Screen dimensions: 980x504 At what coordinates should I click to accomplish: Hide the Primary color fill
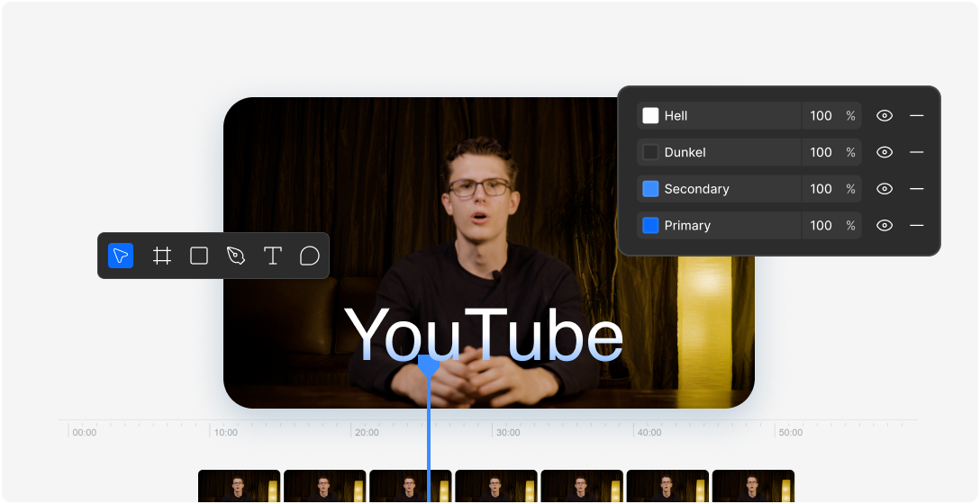pos(885,226)
